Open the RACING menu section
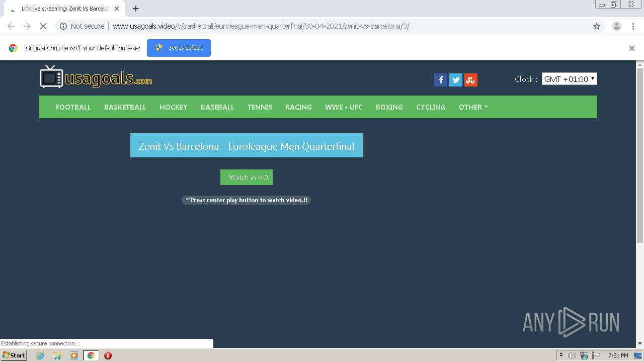The width and height of the screenshot is (644, 362). (298, 107)
